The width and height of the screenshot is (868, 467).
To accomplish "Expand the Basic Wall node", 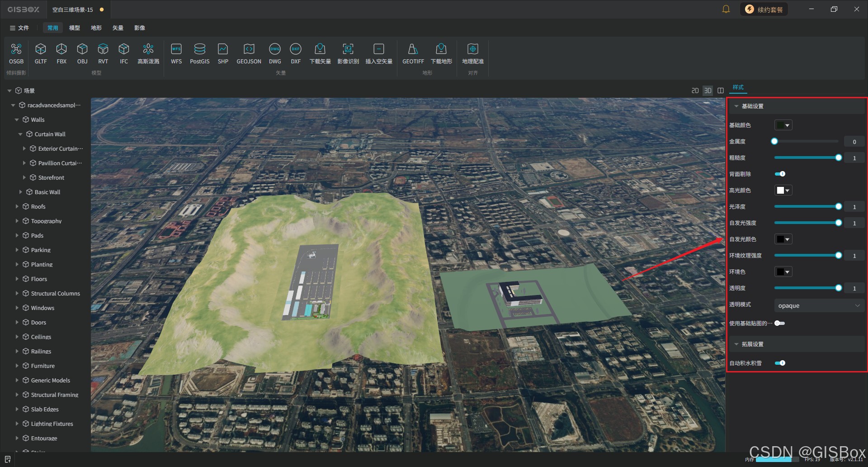I will [20, 192].
